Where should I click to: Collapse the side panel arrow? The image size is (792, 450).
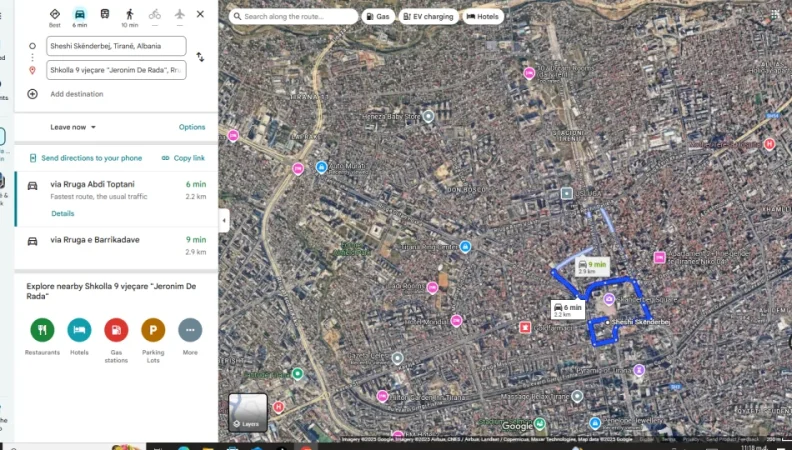tap(224, 220)
